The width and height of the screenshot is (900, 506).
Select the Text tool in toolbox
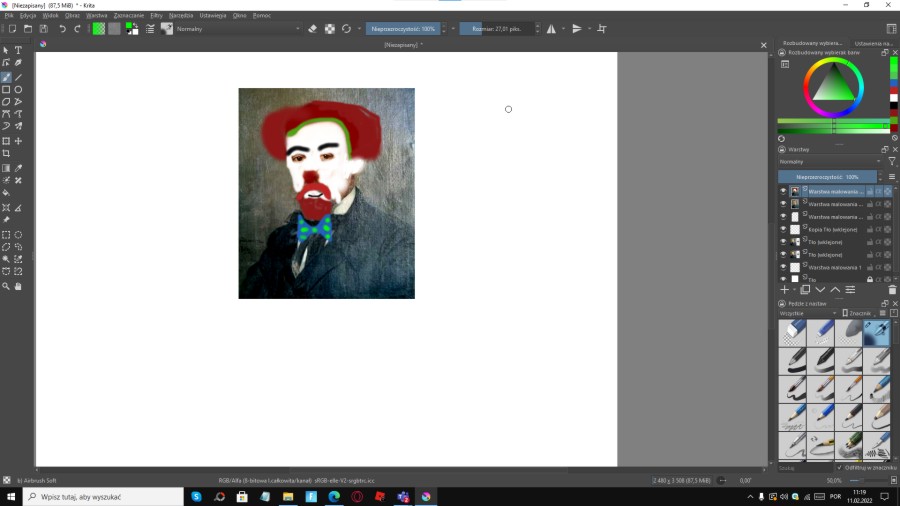coord(18,50)
